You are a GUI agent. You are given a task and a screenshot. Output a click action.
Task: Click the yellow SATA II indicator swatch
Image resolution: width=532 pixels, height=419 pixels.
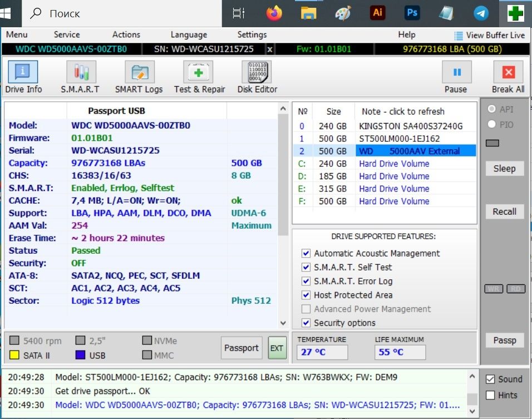click(x=14, y=355)
